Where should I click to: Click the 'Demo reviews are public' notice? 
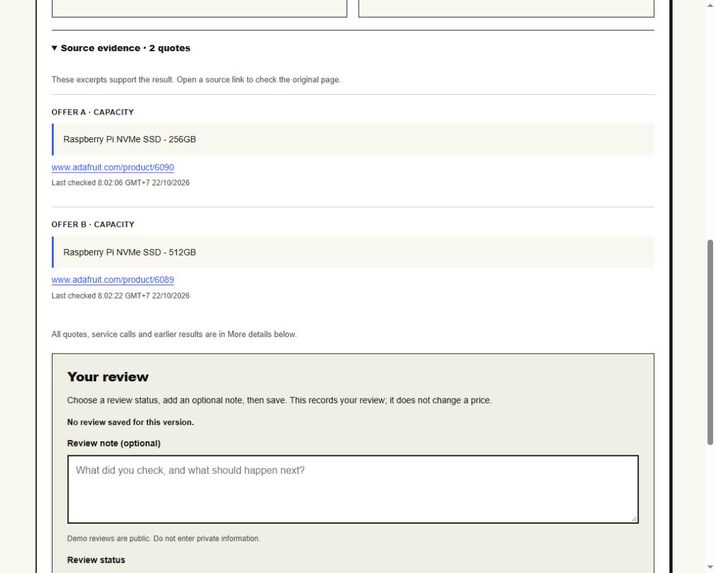pos(163,538)
